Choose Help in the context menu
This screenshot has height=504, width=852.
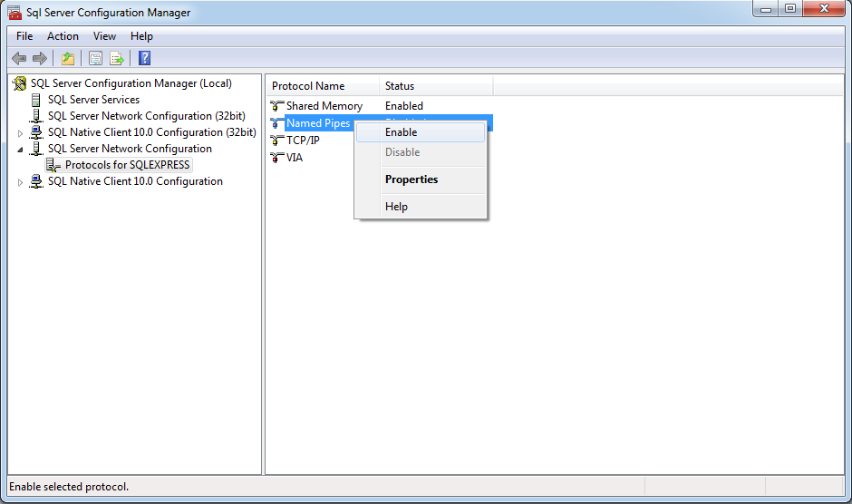[421, 207]
